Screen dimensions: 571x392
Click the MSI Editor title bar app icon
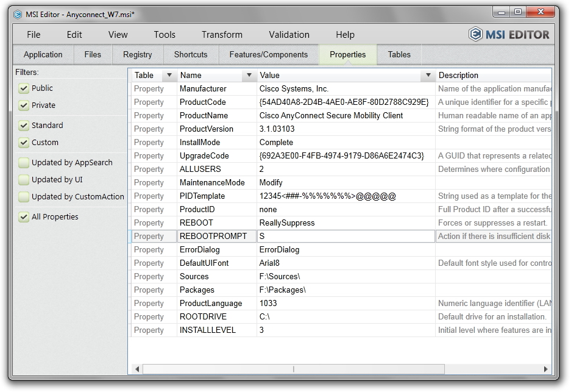(x=18, y=15)
